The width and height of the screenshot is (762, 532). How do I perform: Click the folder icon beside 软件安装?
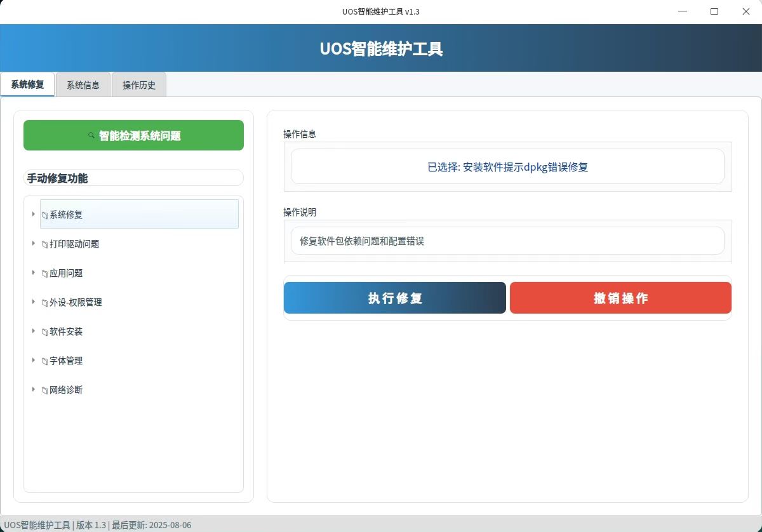pyautogui.click(x=44, y=332)
